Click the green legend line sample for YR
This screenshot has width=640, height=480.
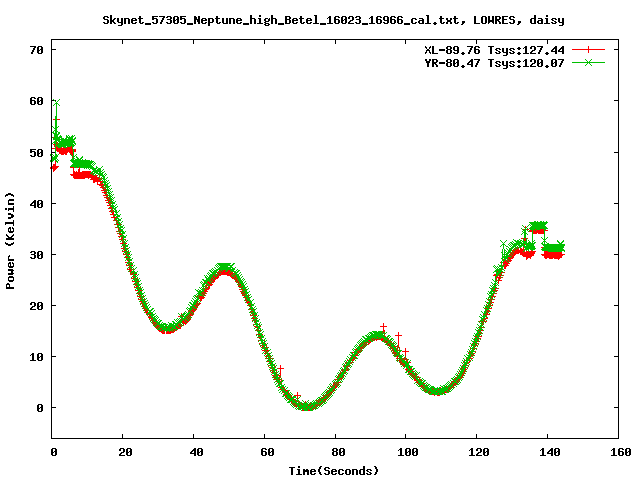[588, 62]
